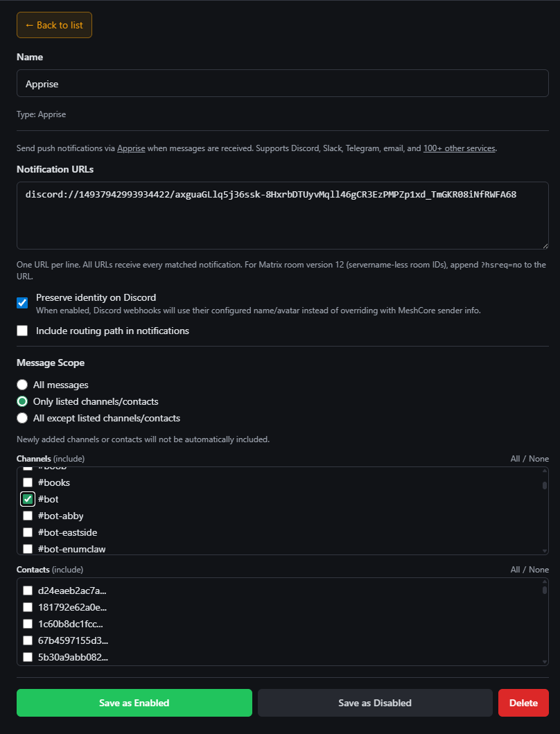Uncheck the #bot channel checkbox
This screenshot has width=560, height=734.
pos(28,499)
